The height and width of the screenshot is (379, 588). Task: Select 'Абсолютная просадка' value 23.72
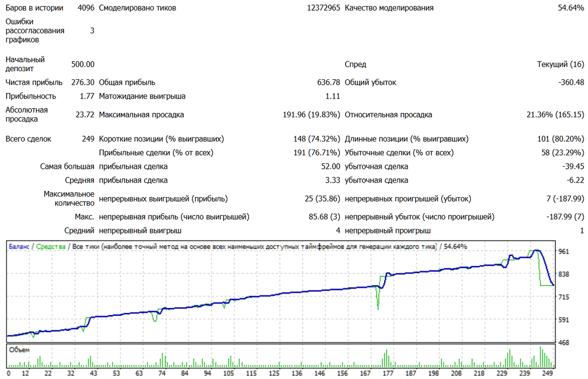click(85, 114)
